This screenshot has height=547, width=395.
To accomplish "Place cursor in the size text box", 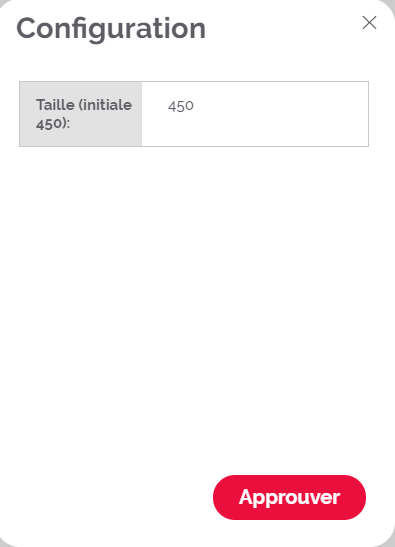I will pyautogui.click(x=255, y=114).
